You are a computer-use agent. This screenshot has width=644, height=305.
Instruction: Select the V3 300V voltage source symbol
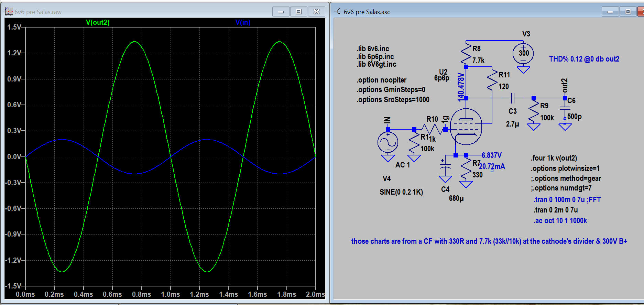click(x=523, y=53)
